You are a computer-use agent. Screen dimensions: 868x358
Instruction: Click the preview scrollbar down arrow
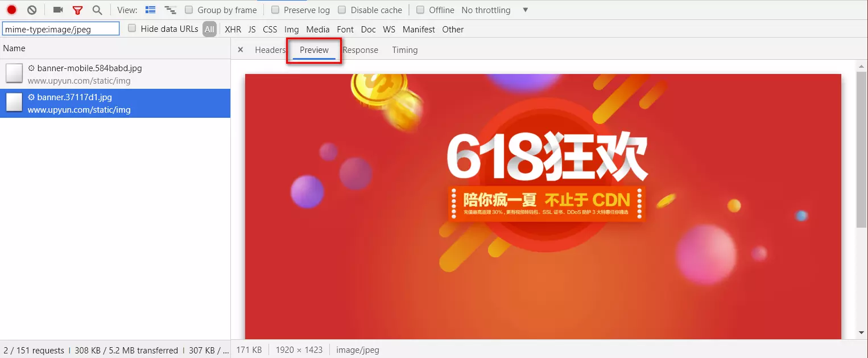pyautogui.click(x=862, y=332)
